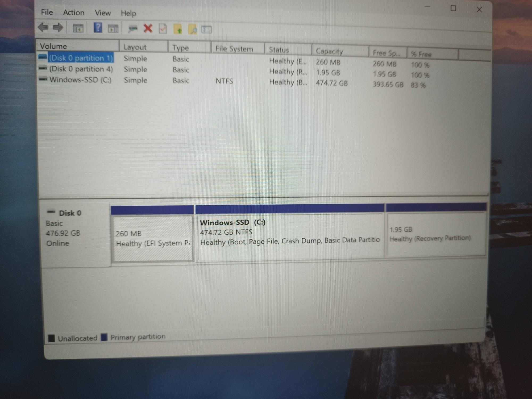Click the Healthy (E... status cell
The image size is (532, 399).
click(x=288, y=61)
